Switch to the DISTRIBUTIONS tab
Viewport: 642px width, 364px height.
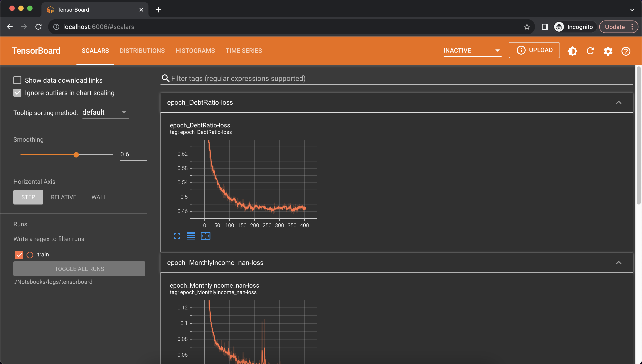[x=142, y=51]
